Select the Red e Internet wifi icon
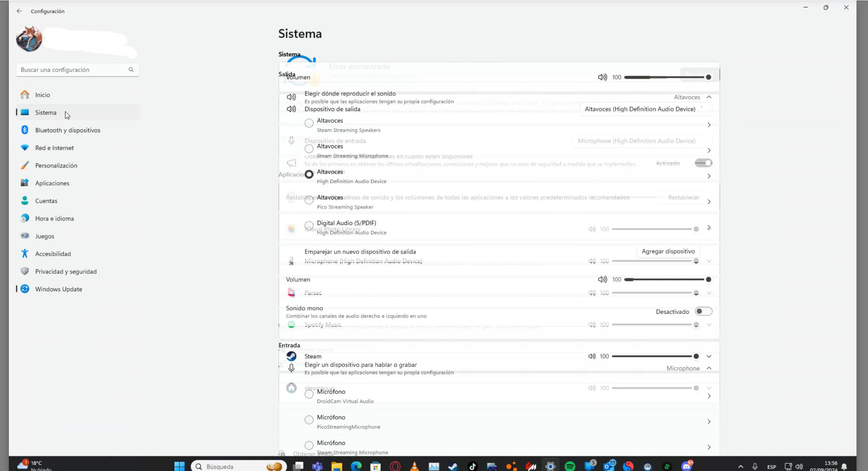Image resolution: width=868 pixels, height=471 pixels. pyautogui.click(x=25, y=148)
